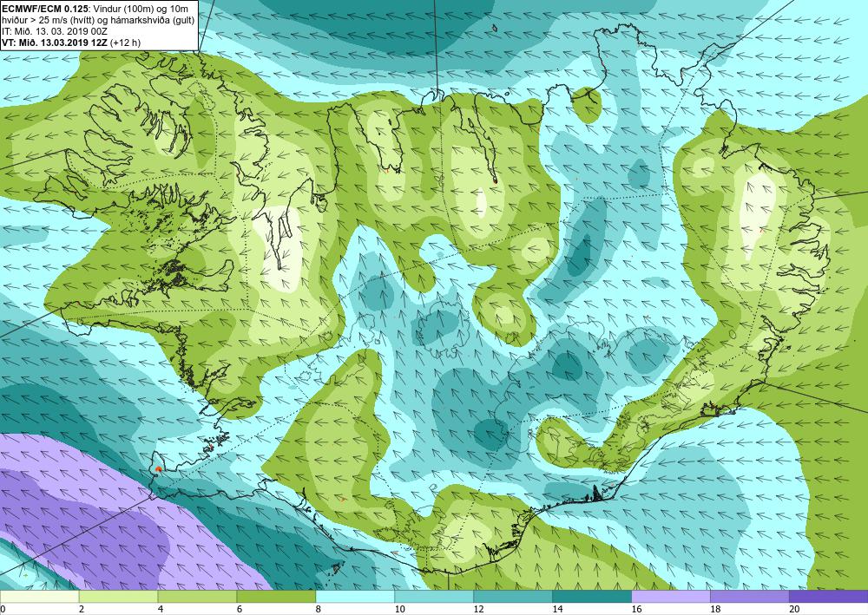Select the 18–20 m/s medium purple legend swatch
This screenshot has width=868, height=615.
pos(750,597)
